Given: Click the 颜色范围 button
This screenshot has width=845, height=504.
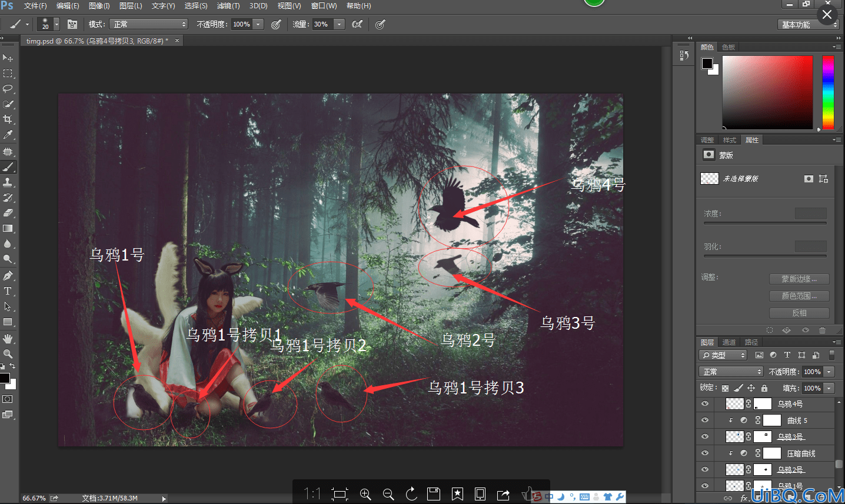Looking at the screenshot, I should 799,296.
